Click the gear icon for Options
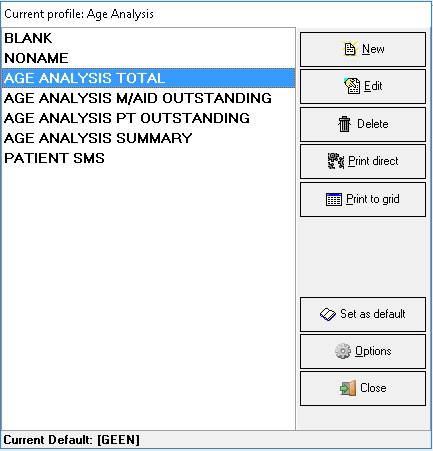The width and height of the screenshot is (433, 451). (343, 351)
